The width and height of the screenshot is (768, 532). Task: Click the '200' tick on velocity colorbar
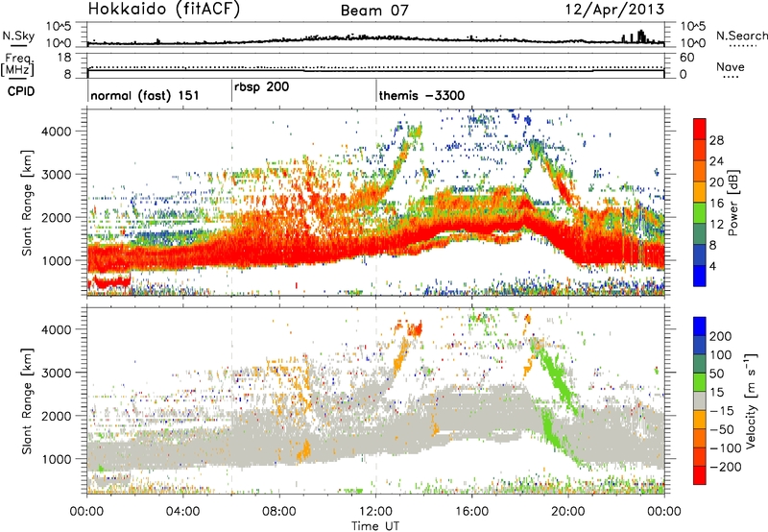coord(721,336)
